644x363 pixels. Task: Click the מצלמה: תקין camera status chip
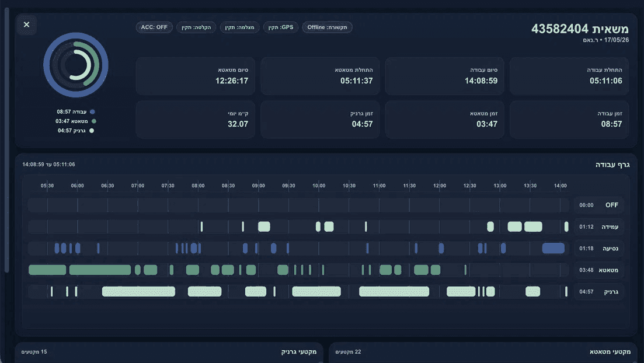tap(239, 27)
